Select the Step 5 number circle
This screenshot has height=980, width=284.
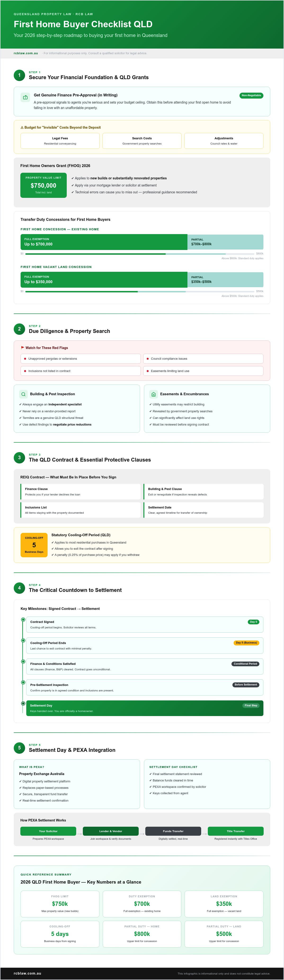click(x=19, y=748)
